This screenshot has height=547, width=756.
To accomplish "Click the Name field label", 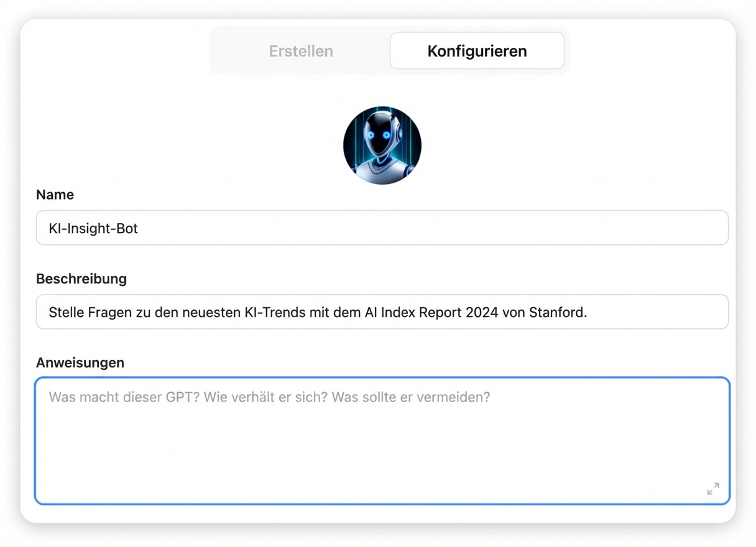I will pyautogui.click(x=55, y=195).
